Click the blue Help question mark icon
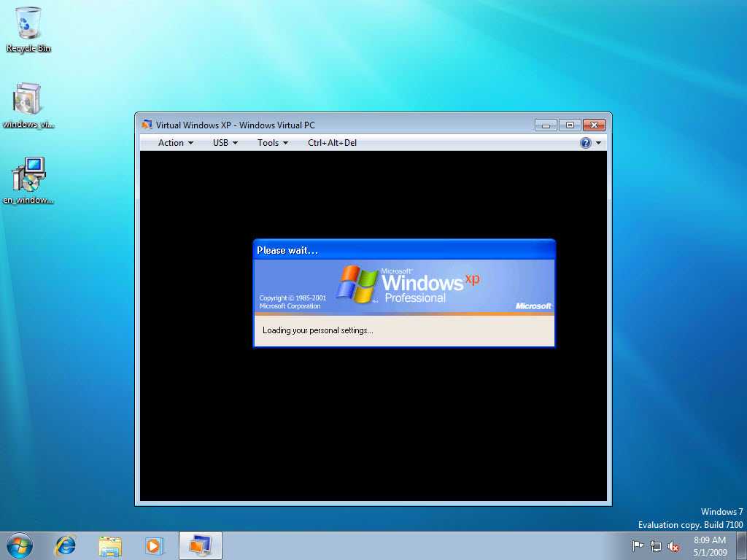The image size is (747, 560). click(x=586, y=143)
